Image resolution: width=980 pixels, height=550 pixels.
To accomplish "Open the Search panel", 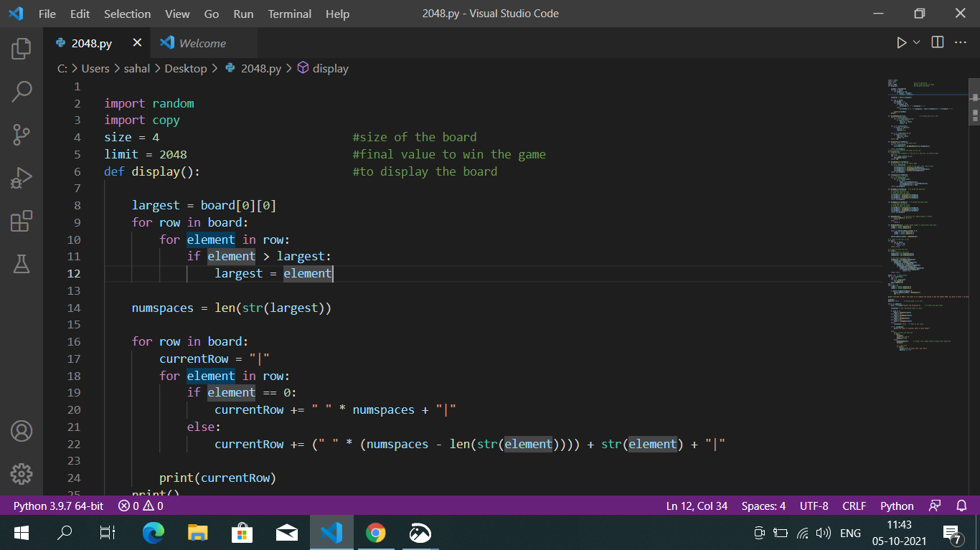I will (x=21, y=92).
